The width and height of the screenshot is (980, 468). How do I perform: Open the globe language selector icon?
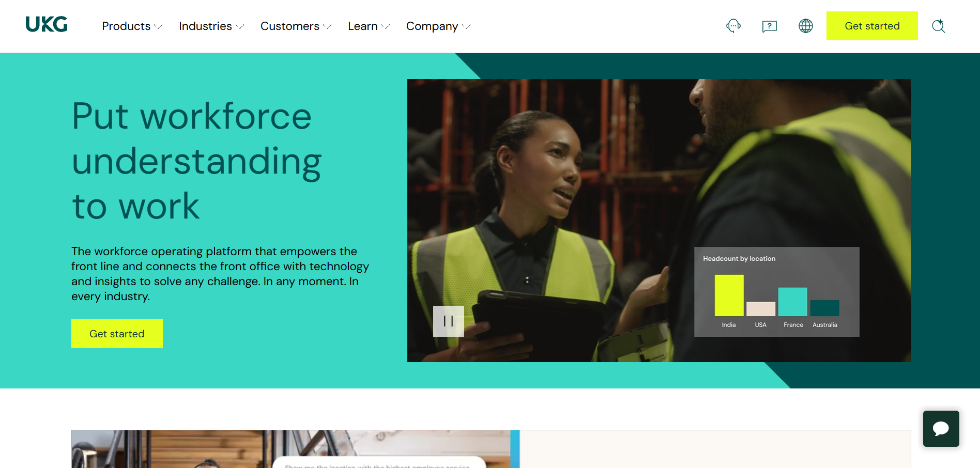point(806,26)
